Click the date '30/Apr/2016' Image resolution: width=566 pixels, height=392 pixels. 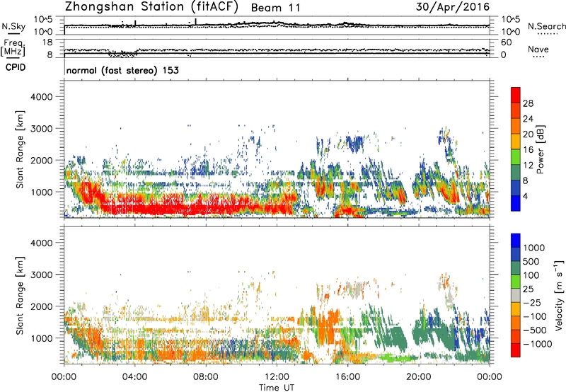(453, 7)
